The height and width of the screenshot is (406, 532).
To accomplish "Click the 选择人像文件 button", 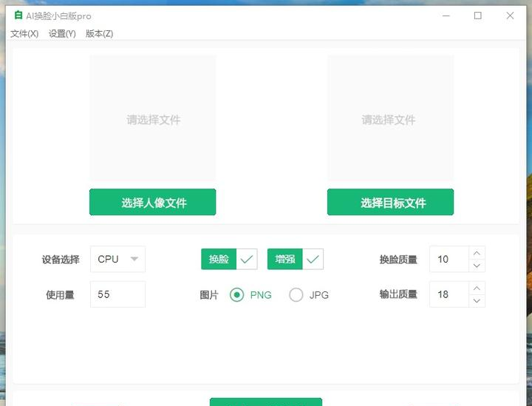I will coord(153,202).
